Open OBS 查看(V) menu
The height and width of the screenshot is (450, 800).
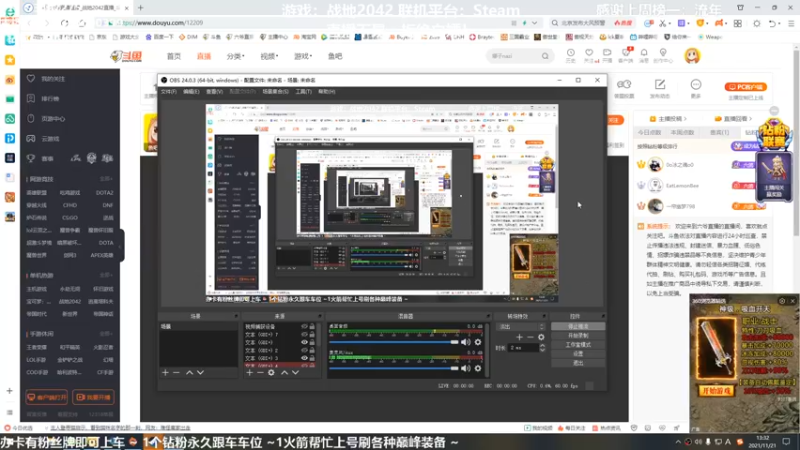(214, 92)
